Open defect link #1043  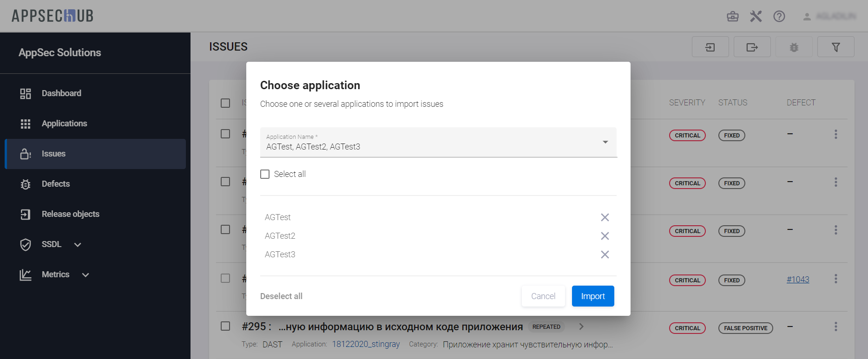(x=797, y=280)
